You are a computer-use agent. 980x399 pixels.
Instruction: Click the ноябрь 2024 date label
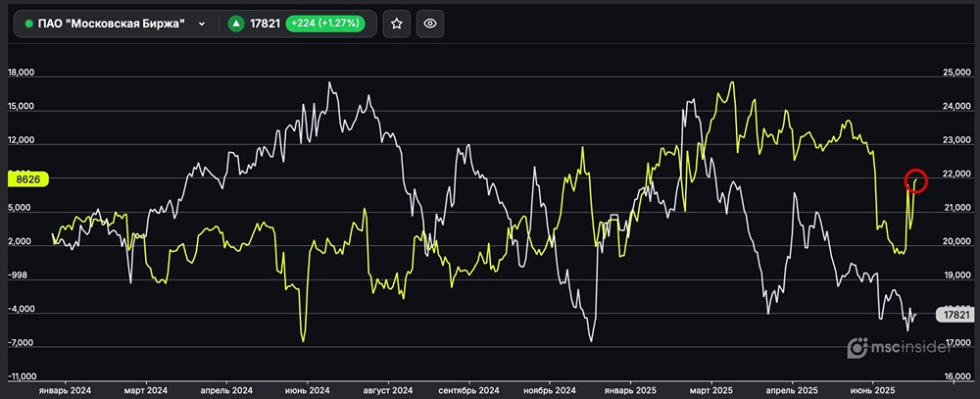click(549, 390)
